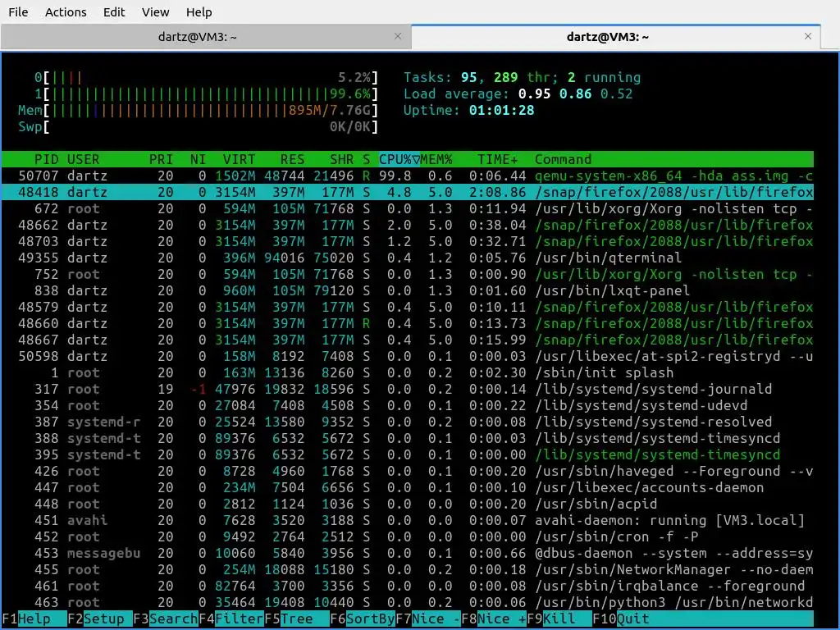840x630 pixels.
Task: Open the File menu
Action: point(18,11)
